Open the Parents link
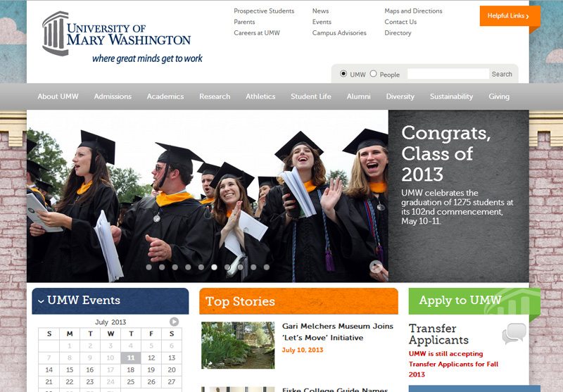Screen dimensions: 563x392 (244, 22)
